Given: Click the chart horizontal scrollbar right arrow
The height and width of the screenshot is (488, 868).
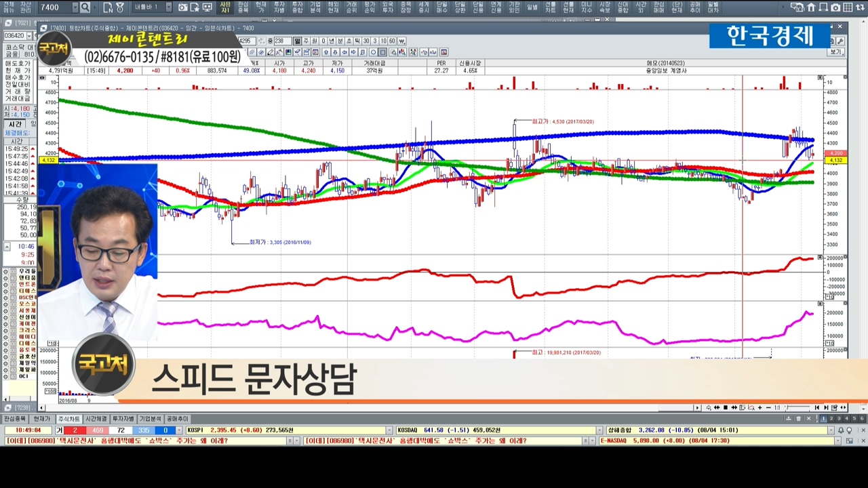Looking at the screenshot, I should coord(697,407).
